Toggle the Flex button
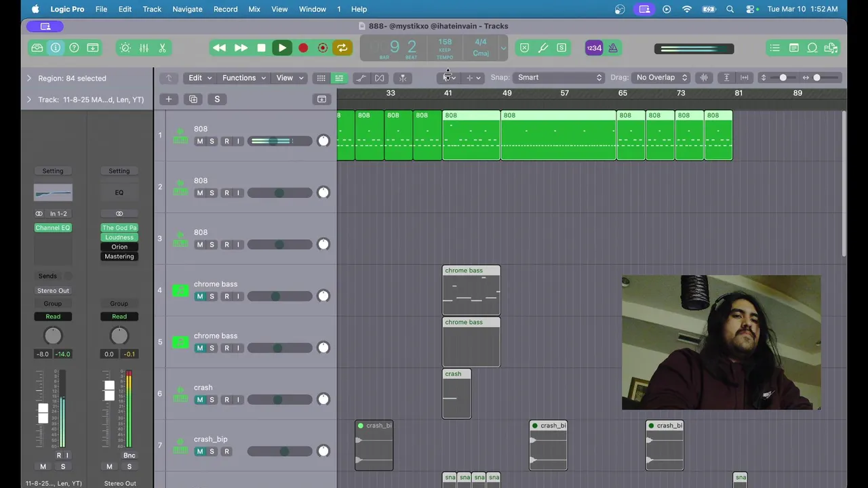 click(380, 78)
